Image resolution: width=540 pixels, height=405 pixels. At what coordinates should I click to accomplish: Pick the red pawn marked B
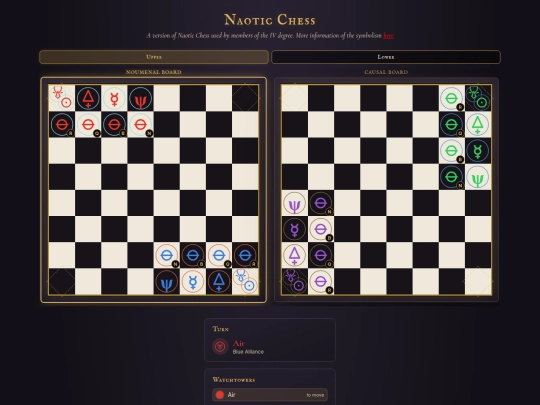tap(114, 124)
